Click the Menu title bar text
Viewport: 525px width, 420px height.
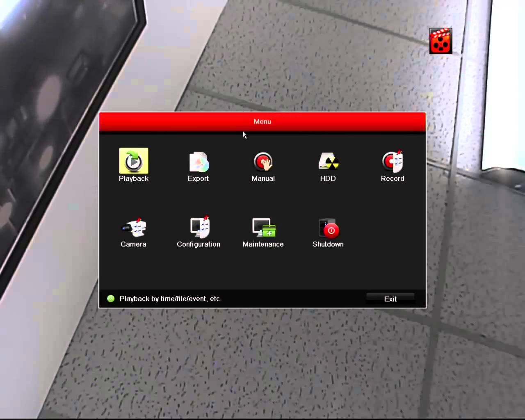262,122
